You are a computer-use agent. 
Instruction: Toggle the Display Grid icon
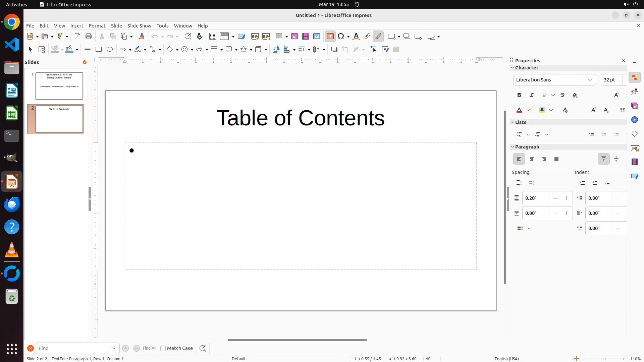coord(212,37)
